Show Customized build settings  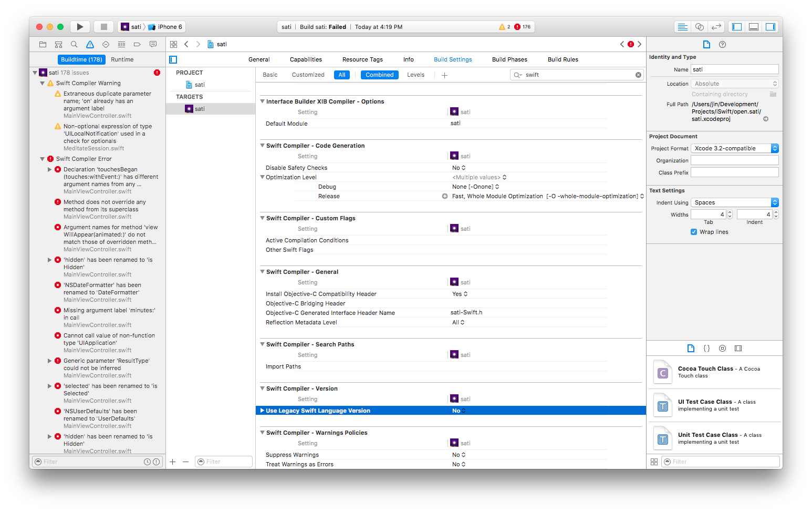(x=308, y=75)
